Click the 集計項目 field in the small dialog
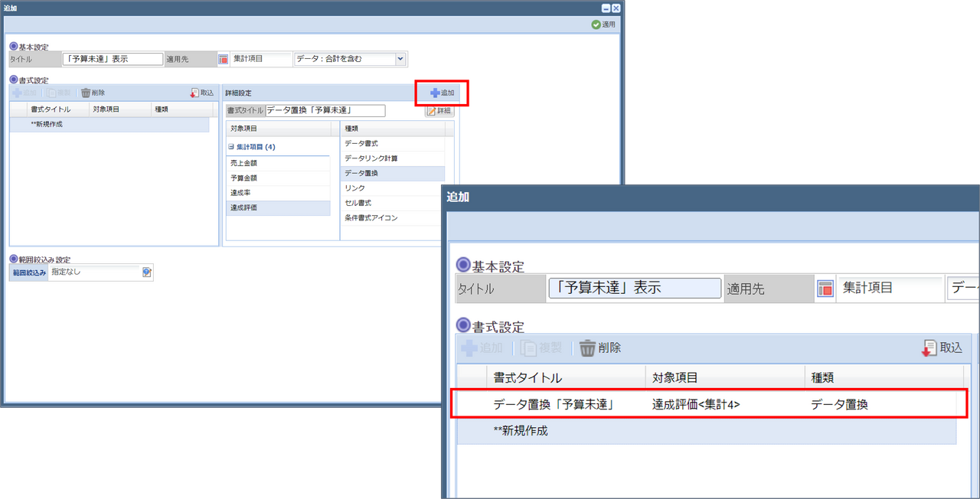The width and height of the screenshot is (980, 499). point(261,59)
